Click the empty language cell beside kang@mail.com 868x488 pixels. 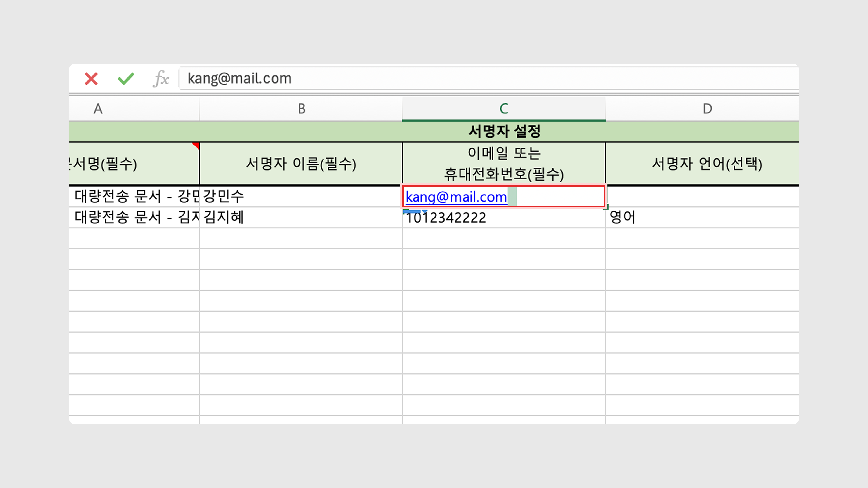(x=702, y=196)
